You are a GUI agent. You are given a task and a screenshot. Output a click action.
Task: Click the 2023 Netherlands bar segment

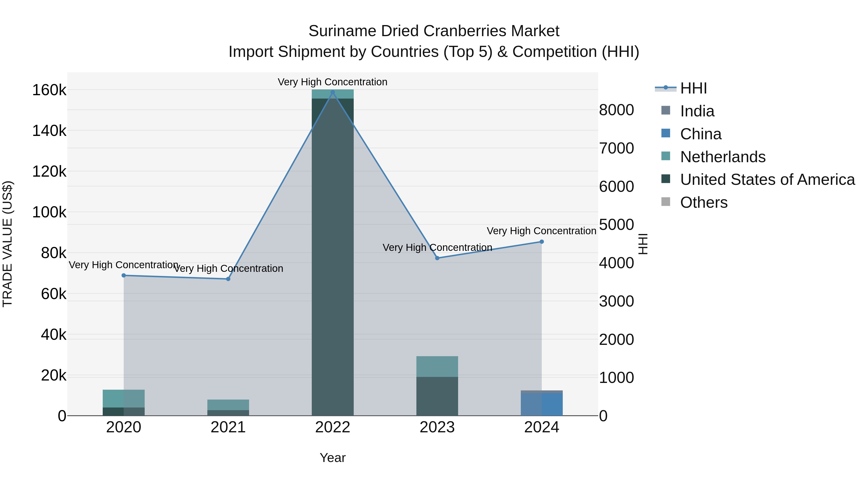click(x=437, y=366)
